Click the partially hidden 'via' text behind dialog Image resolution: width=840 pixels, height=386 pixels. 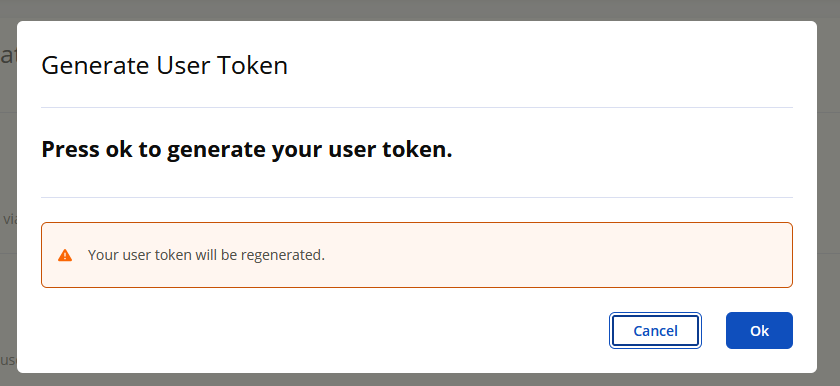coord(9,219)
